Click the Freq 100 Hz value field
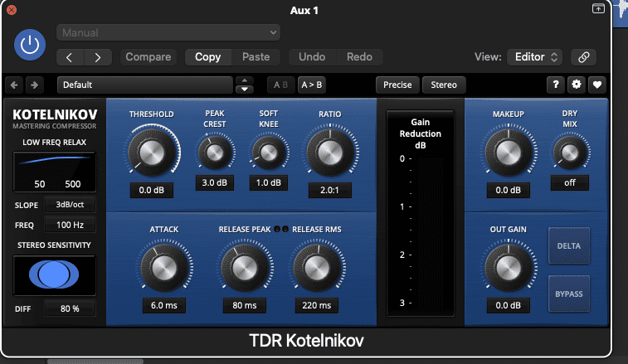628x364 pixels. [x=70, y=225]
